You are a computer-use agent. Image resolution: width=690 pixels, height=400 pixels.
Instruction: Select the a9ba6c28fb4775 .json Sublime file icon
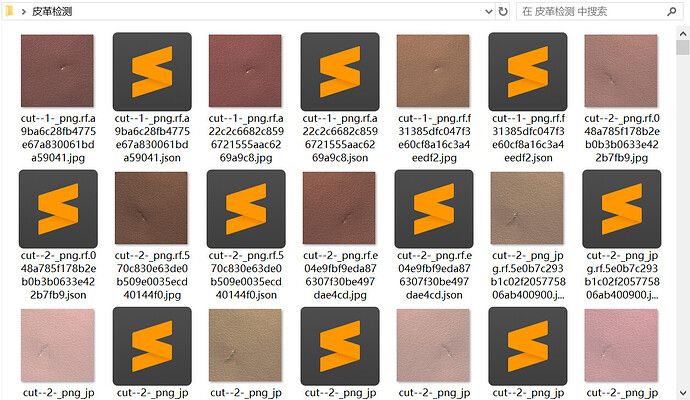click(152, 71)
